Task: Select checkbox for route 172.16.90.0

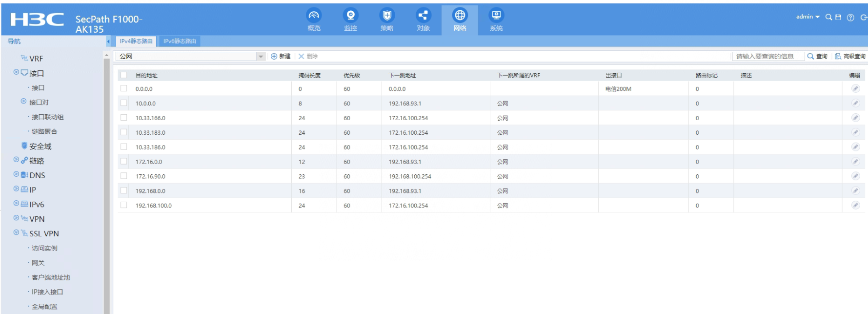Action: click(124, 176)
